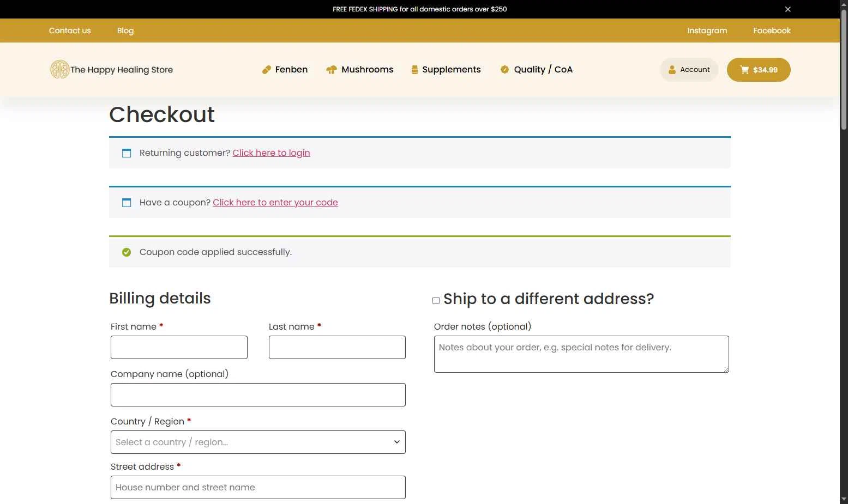The width and height of the screenshot is (848, 504).
Task: Go to the Blog
Action: (125, 31)
